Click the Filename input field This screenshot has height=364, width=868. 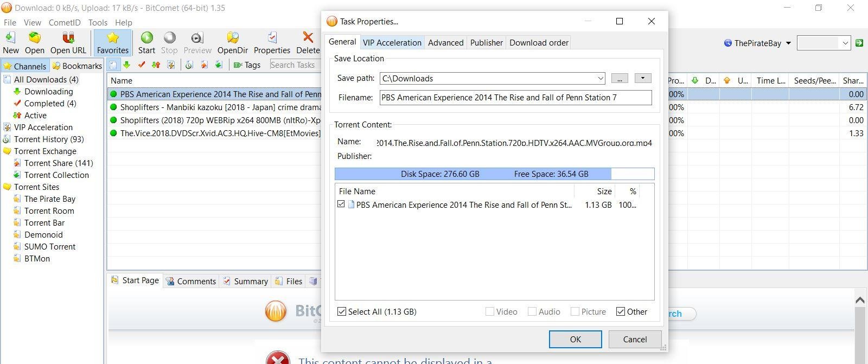(515, 98)
